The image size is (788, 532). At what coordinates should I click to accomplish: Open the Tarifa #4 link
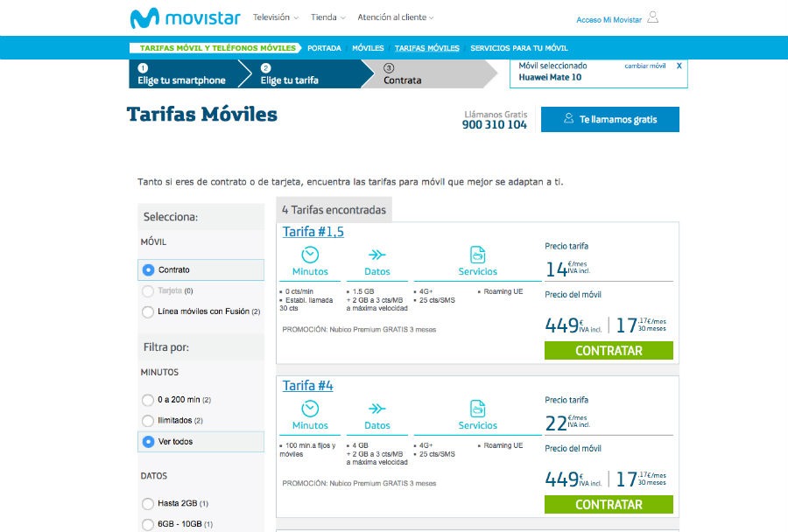tap(307, 386)
